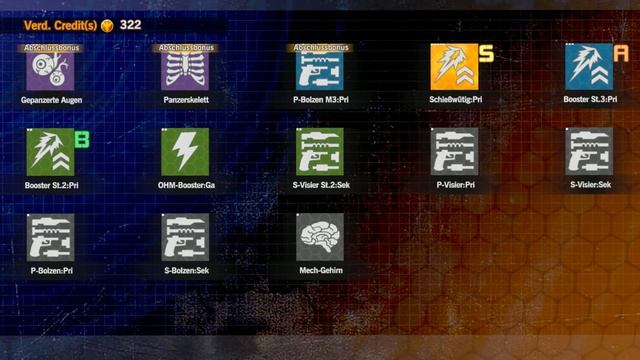Click the Abschlussbonus banner above Gepanzerte Augen

[x=51, y=48]
